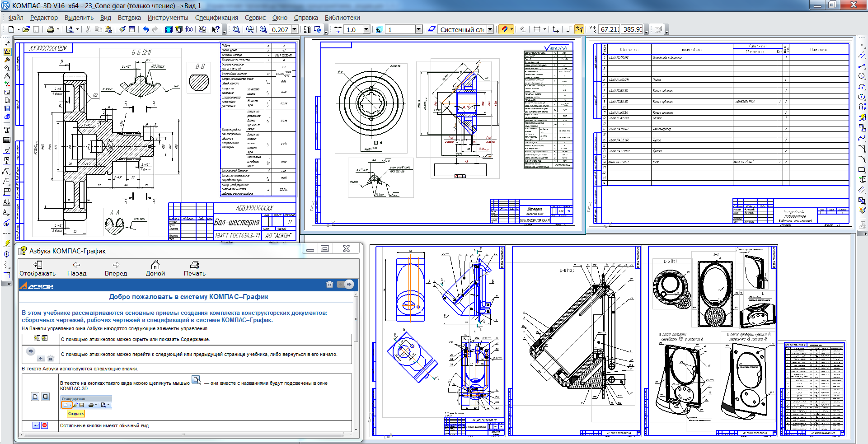Click the local coordinate system icon

point(555,29)
